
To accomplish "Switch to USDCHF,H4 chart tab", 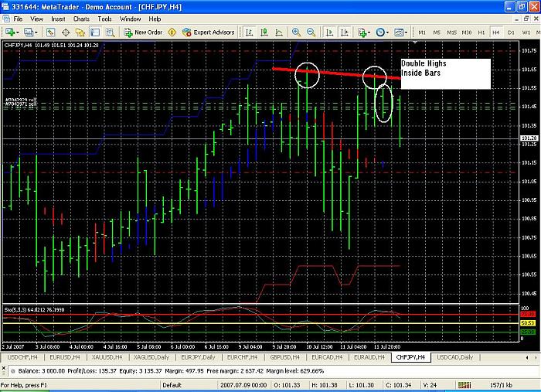I will click(x=22, y=357).
